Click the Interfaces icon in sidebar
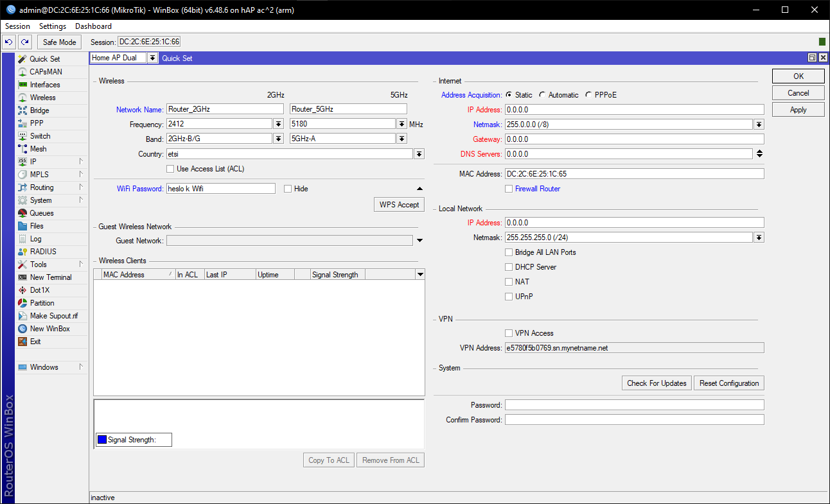The height and width of the screenshot is (504, 830). tap(23, 85)
